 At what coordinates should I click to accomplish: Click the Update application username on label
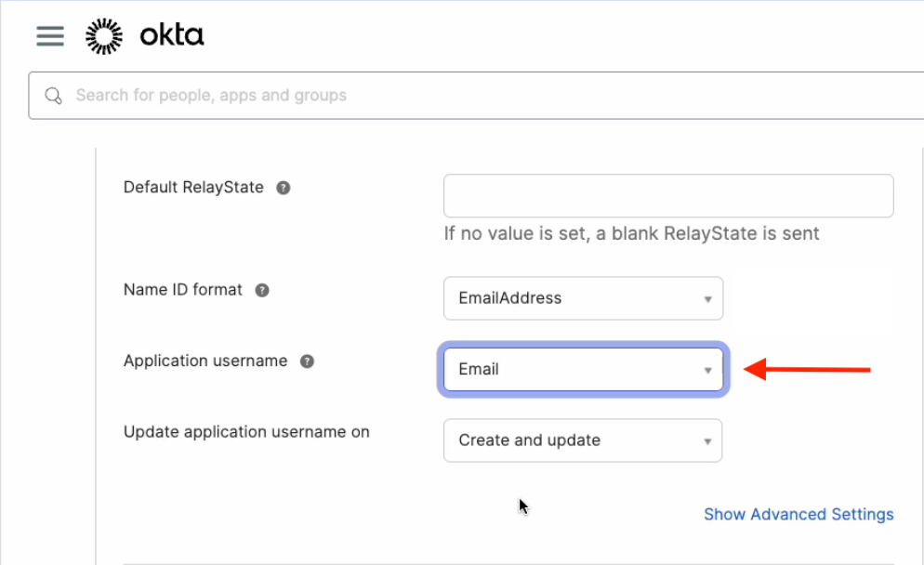(246, 432)
